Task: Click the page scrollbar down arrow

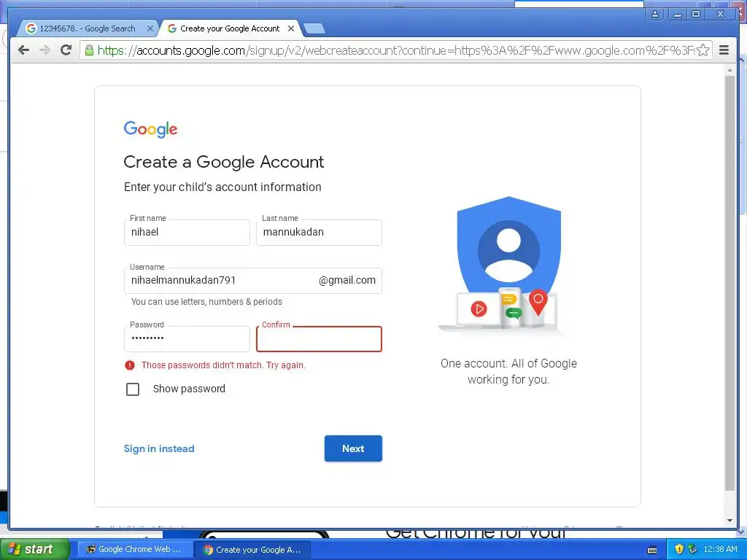Action: 729,521
